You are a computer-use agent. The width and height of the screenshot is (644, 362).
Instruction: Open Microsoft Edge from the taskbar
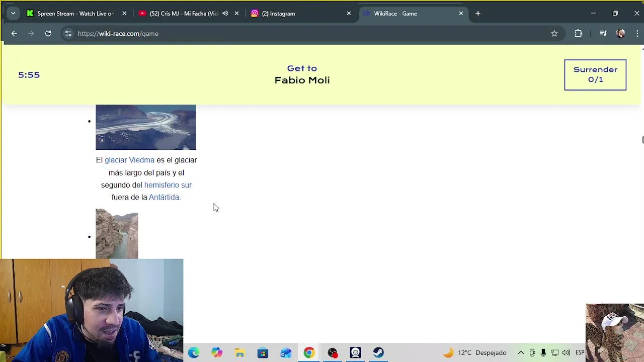coord(194,353)
